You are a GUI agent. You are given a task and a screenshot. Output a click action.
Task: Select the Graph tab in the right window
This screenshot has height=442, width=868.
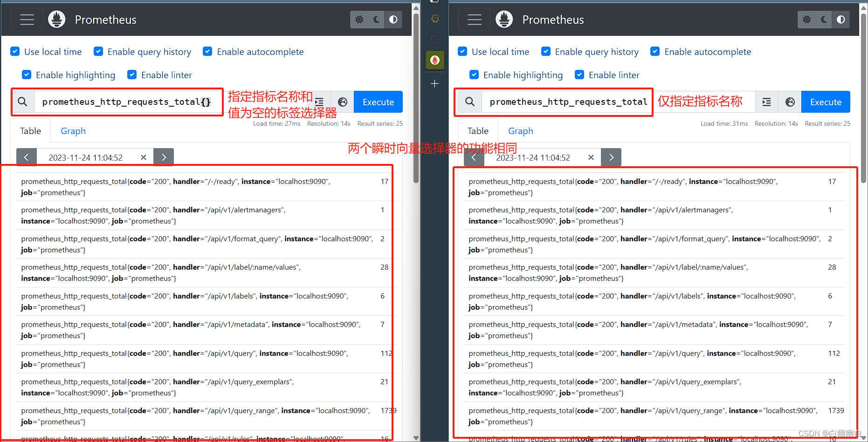click(521, 131)
